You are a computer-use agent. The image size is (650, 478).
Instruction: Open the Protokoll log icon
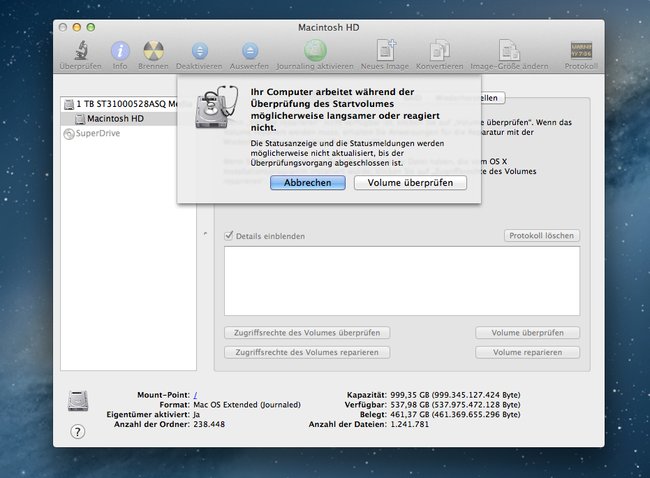[581, 51]
